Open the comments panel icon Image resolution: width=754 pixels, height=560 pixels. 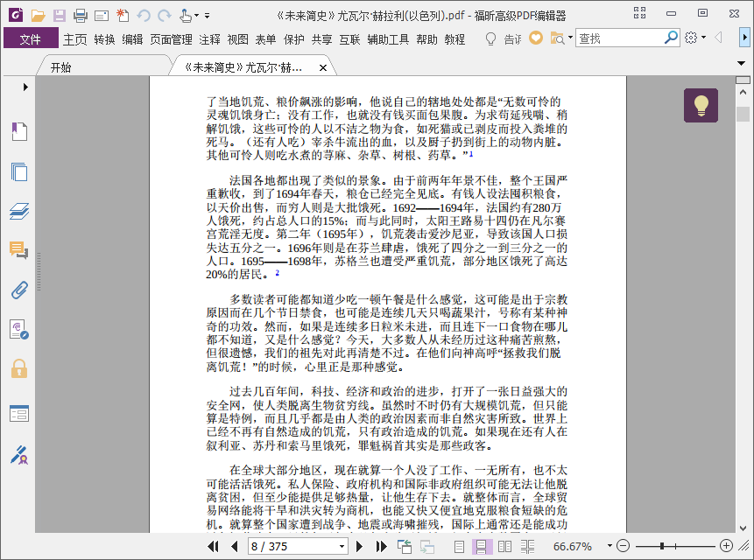[19, 250]
